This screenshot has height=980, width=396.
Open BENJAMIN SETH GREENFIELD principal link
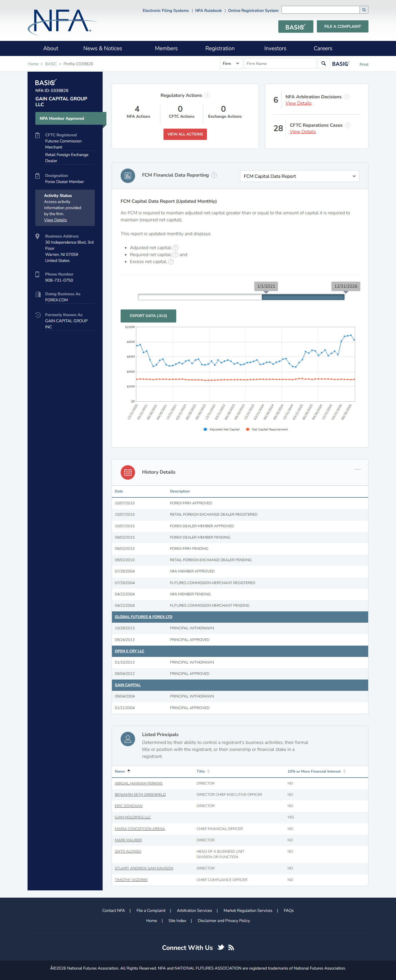(140, 794)
